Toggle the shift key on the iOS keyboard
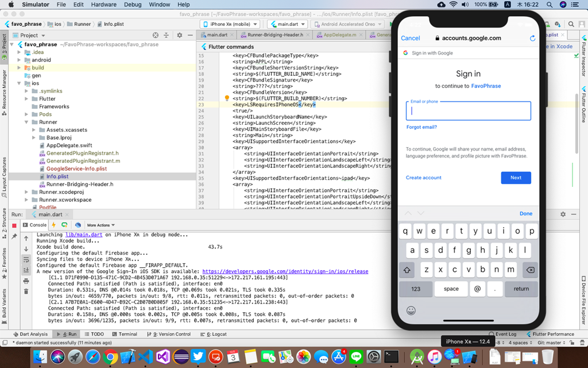The width and height of the screenshot is (588, 368). click(x=407, y=270)
